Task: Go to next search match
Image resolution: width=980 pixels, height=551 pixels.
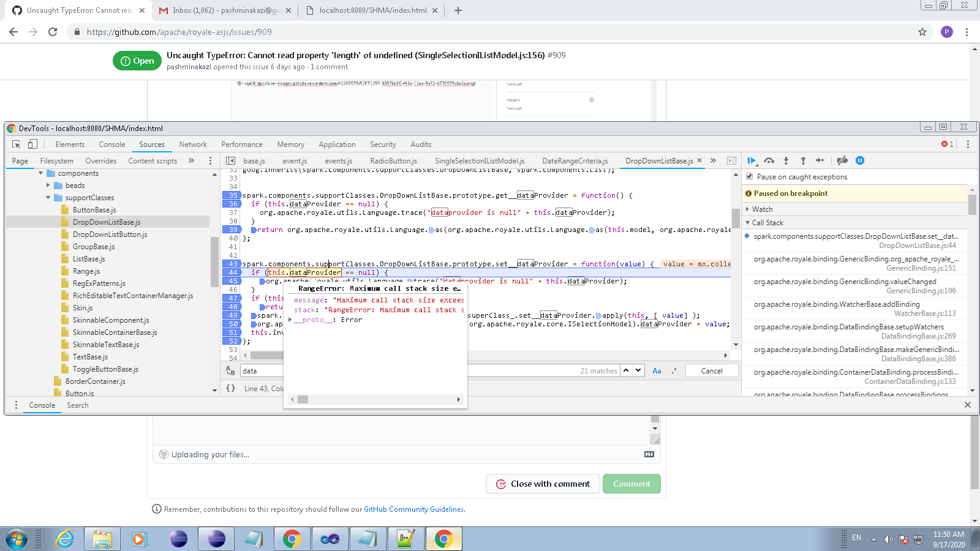Action: (638, 370)
